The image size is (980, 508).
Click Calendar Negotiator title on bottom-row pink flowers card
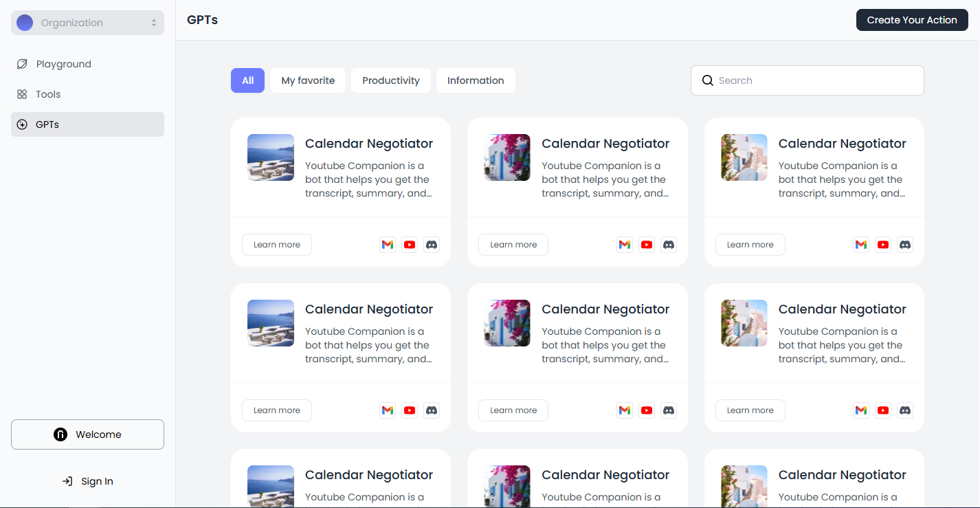tap(605, 475)
